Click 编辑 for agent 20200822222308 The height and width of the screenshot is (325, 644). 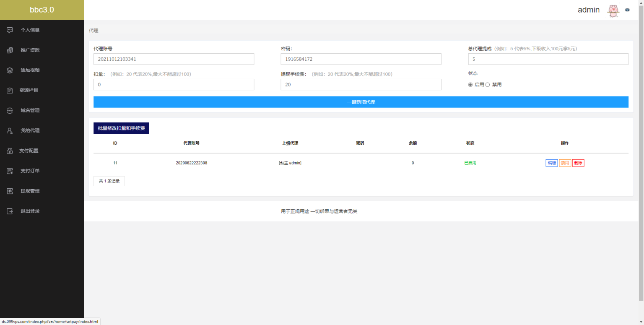(x=551, y=163)
